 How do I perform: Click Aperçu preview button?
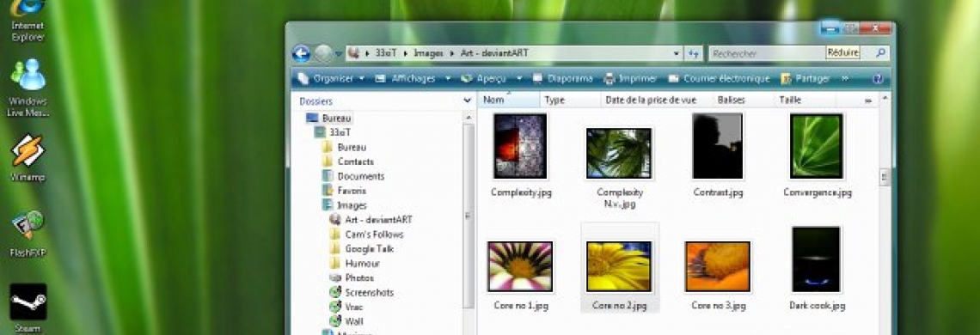tap(484, 79)
